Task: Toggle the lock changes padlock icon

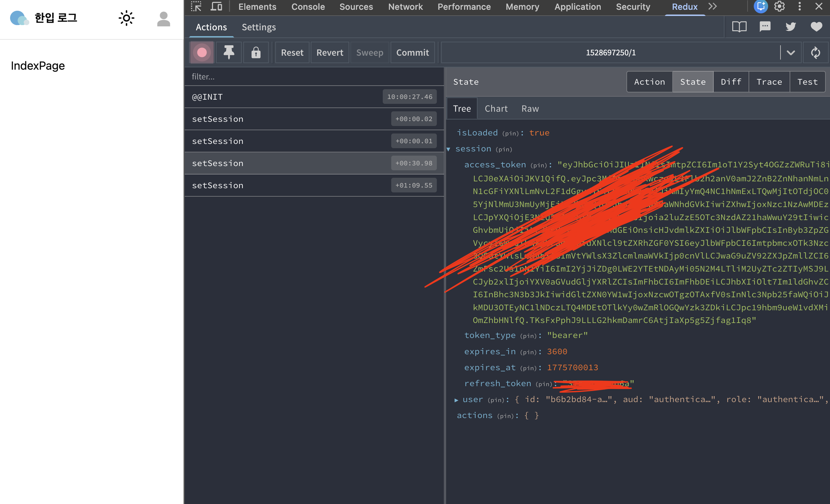Action: coord(256,52)
